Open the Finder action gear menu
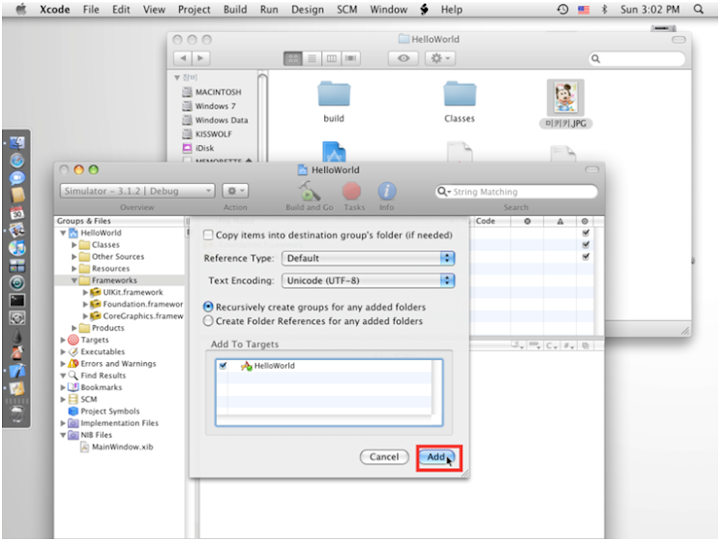 pyautogui.click(x=440, y=58)
